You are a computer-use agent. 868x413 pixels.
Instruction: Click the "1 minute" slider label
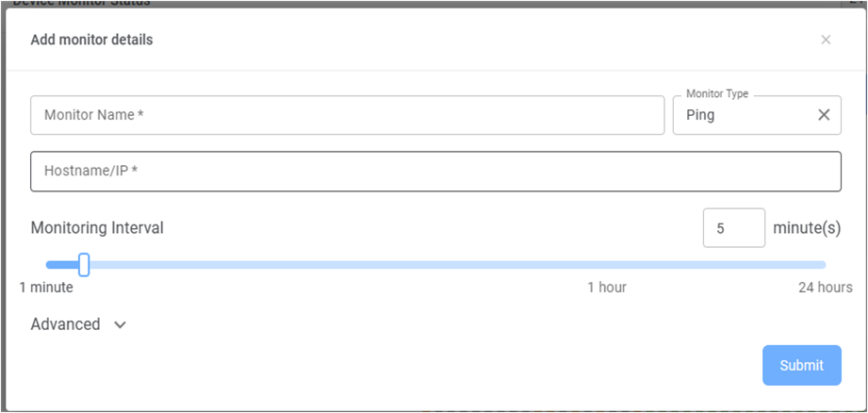point(46,288)
